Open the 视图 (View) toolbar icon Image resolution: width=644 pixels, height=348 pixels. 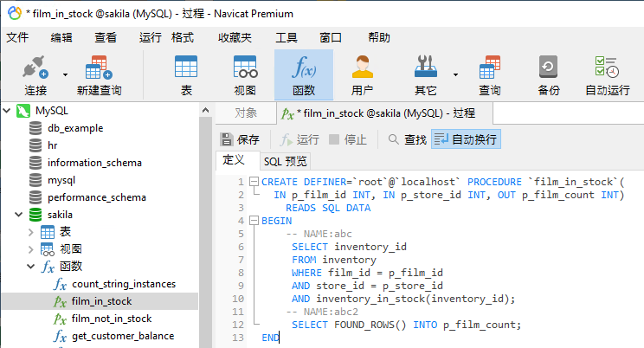245,75
